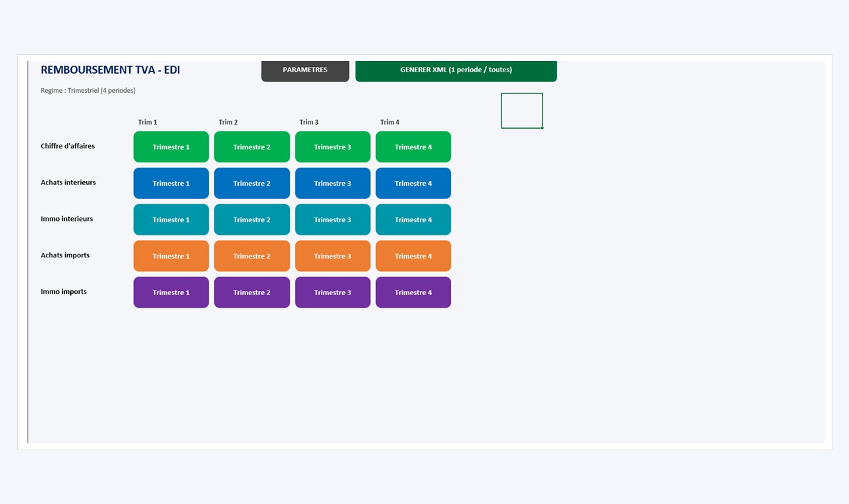Open Immo interieurs Trimestre 1
849x504 pixels.
click(x=171, y=220)
